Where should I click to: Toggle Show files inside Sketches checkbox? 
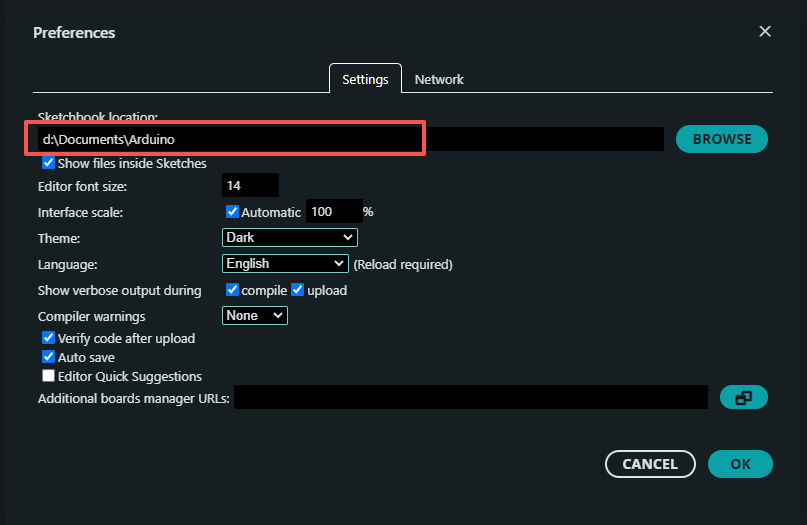pos(48,163)
